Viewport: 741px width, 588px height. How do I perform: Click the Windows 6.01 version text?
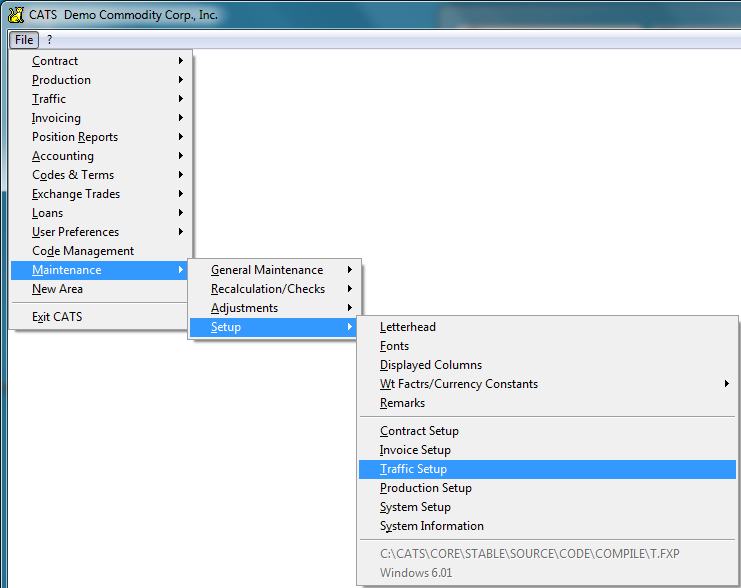tap(416, 573)
